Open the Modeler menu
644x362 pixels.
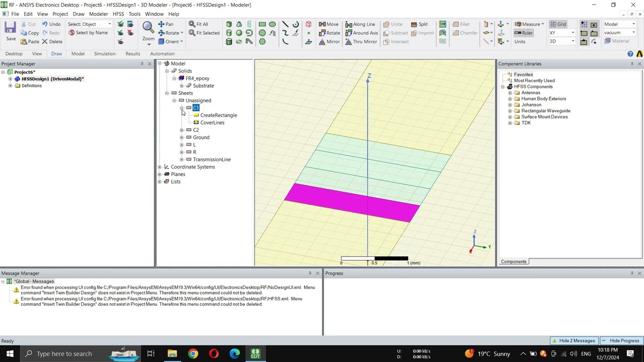(98, 14)
